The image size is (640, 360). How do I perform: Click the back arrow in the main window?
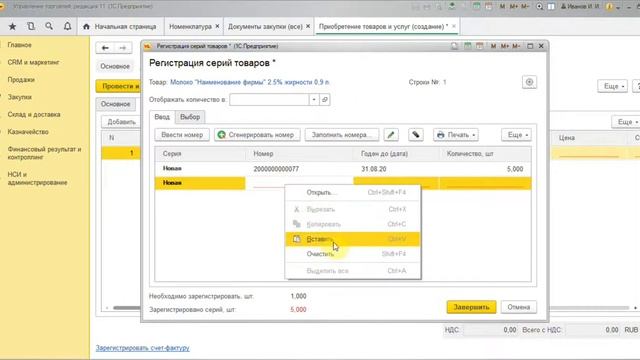[105, 48]
